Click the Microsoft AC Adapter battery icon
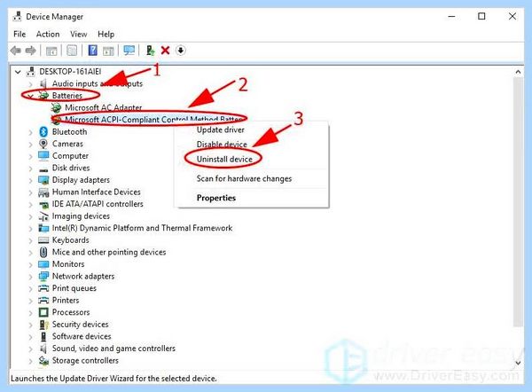Image resolution: width=532 pixels, height=392 pixels. coord(56,107)
